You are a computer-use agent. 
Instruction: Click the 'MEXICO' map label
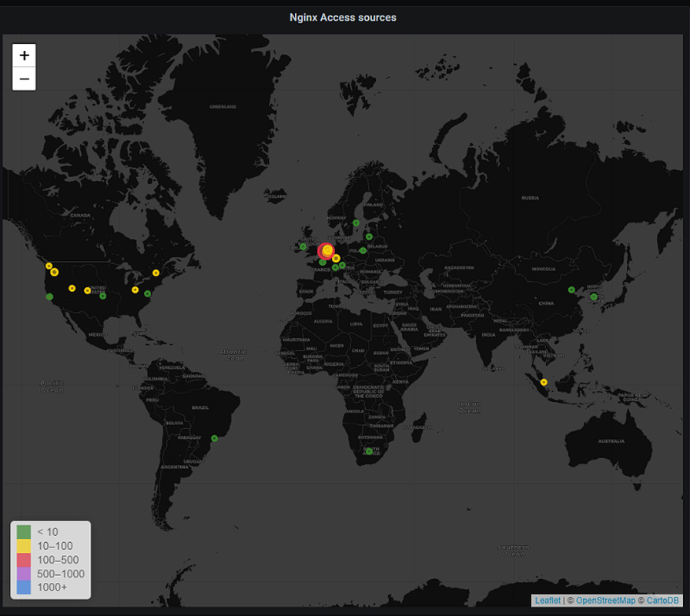(x=98, y=334)
